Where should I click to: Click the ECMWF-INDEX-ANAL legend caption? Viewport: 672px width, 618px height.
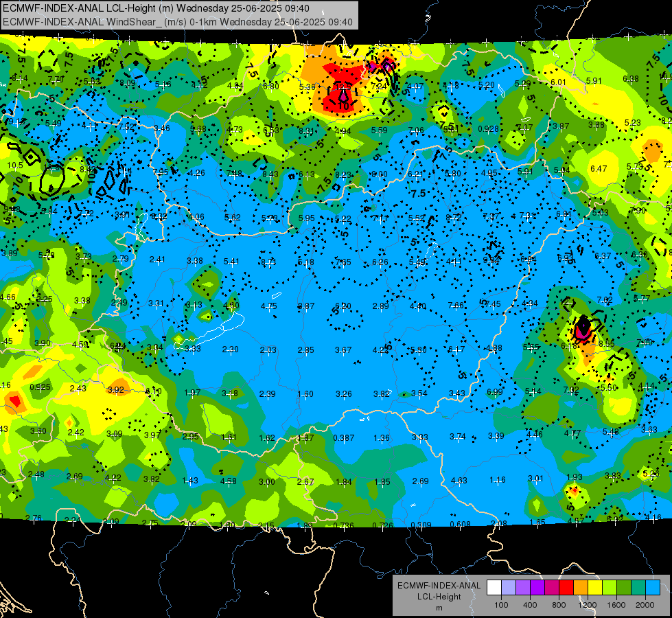[439, 586]
